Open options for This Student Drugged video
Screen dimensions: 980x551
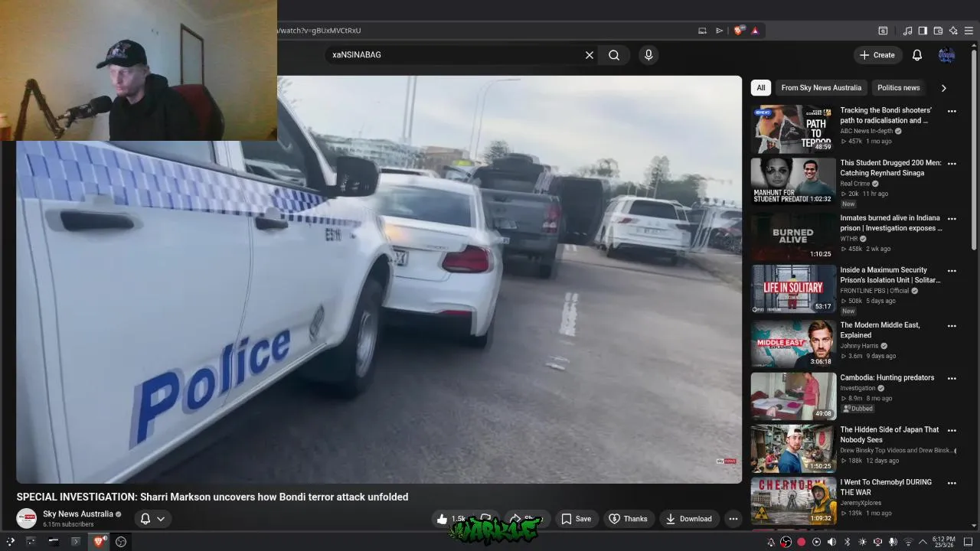click(x=952, y=164)
